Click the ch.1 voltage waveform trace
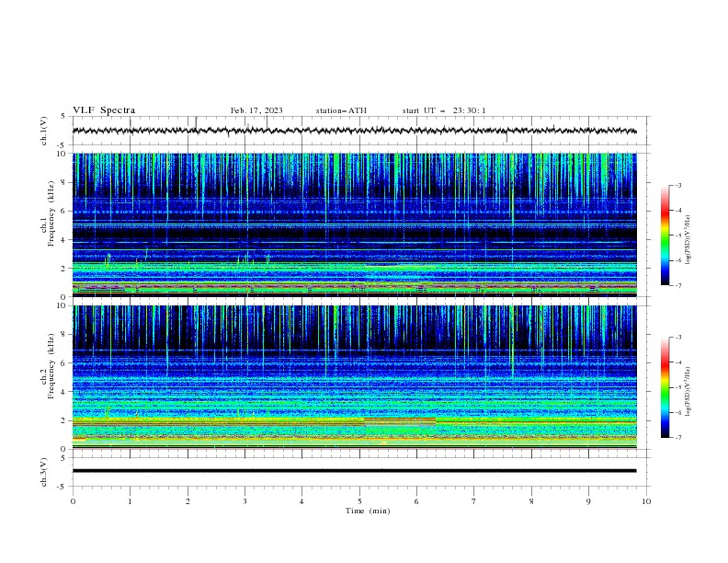Screen dimensions: 728x563 (354, 131)
